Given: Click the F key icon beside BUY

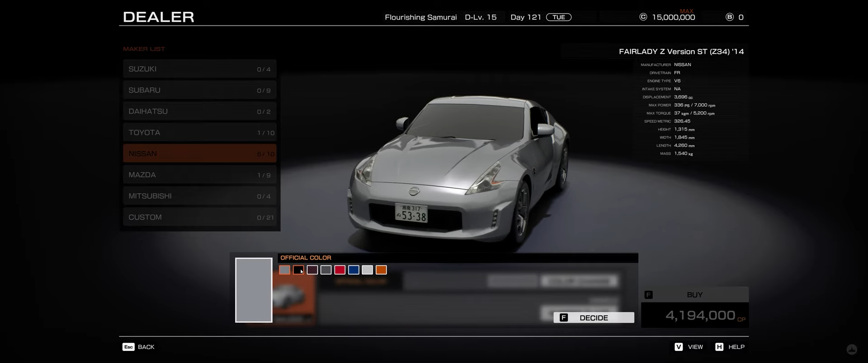Looking at the screenshot, I should point(648,295).
